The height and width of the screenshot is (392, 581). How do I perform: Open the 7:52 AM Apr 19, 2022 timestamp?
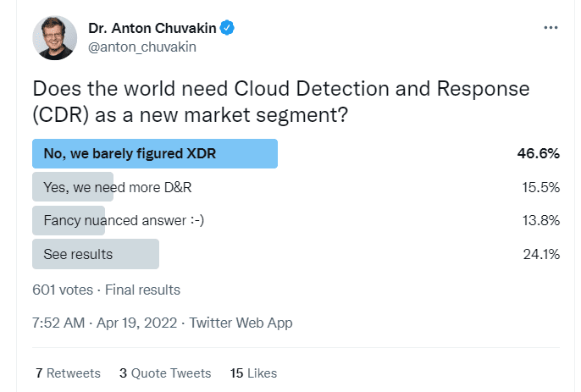104,323
